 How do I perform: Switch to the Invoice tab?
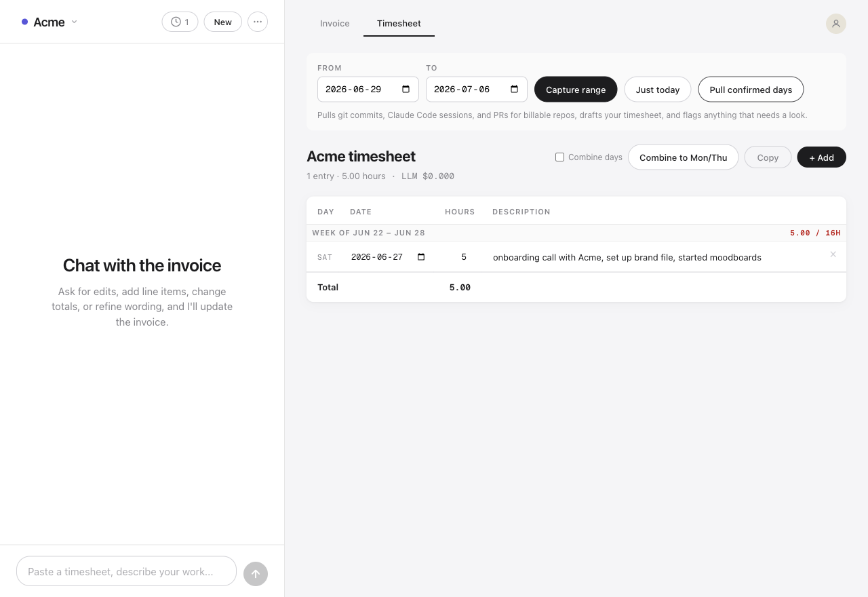(335, 23)
